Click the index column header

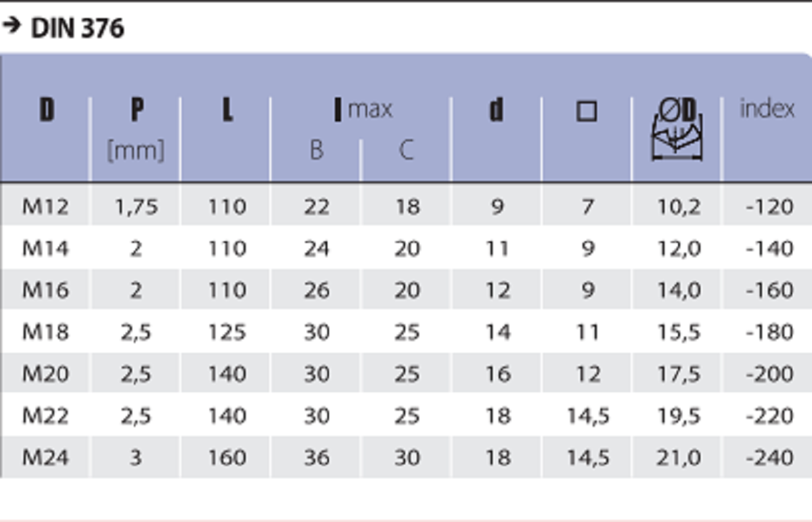(x=767, y=109)
